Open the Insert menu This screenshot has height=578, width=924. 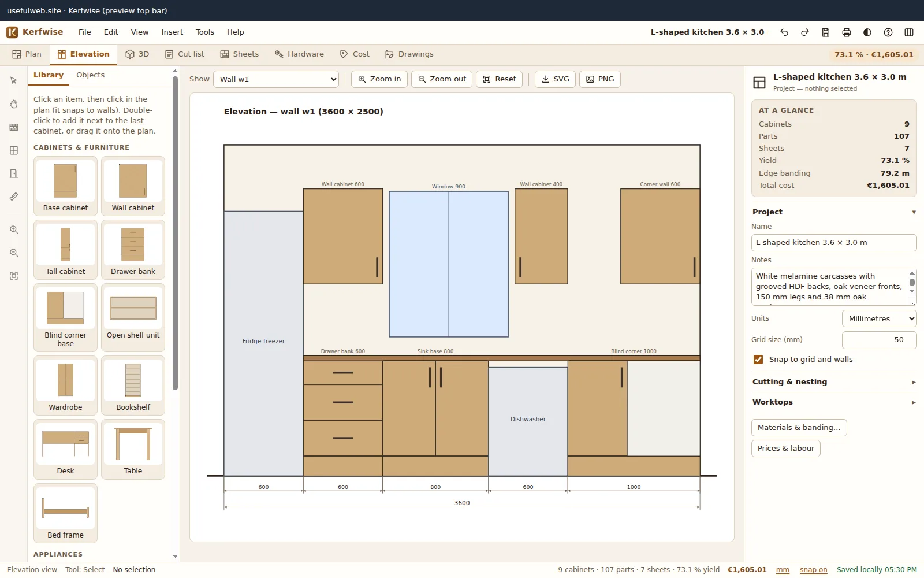click(172, 32)
